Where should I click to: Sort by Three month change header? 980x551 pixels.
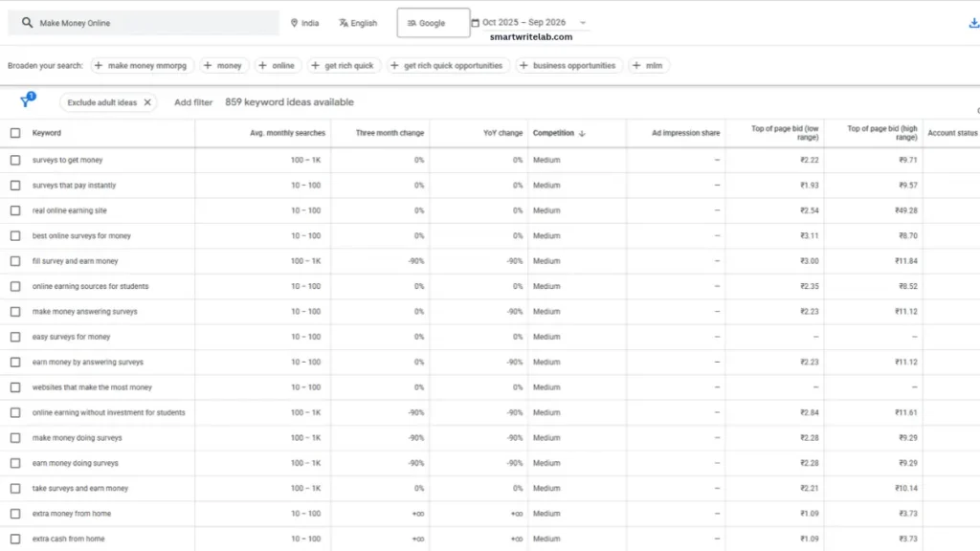click(x=390, y=133)
